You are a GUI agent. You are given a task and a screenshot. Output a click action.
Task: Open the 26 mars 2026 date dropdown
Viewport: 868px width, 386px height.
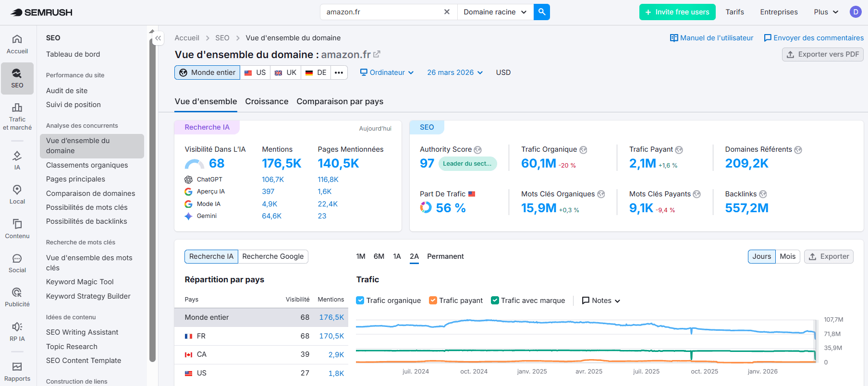[455, 72]
